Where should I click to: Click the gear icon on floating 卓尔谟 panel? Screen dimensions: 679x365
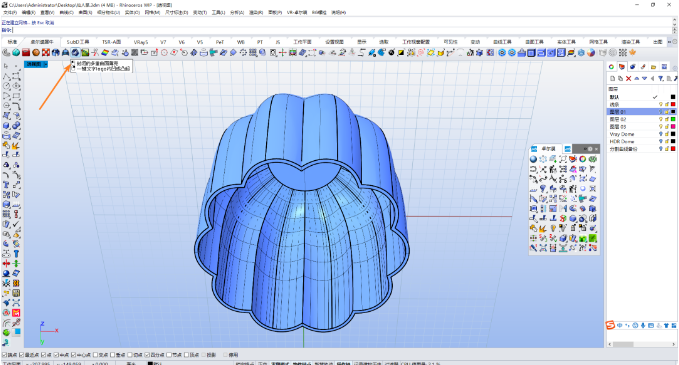[590, 149]
